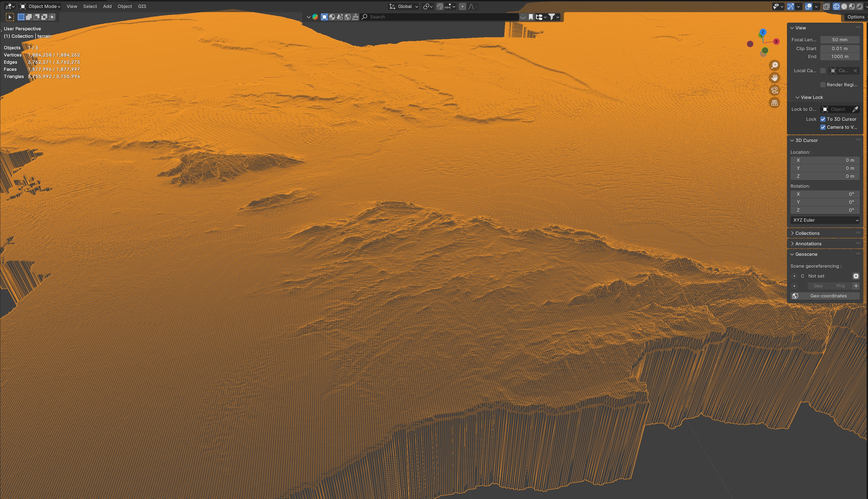Screen dimensions: 868x499
Task: Open the Add menu
Action: pyautogui.click(x=107, y=7)
